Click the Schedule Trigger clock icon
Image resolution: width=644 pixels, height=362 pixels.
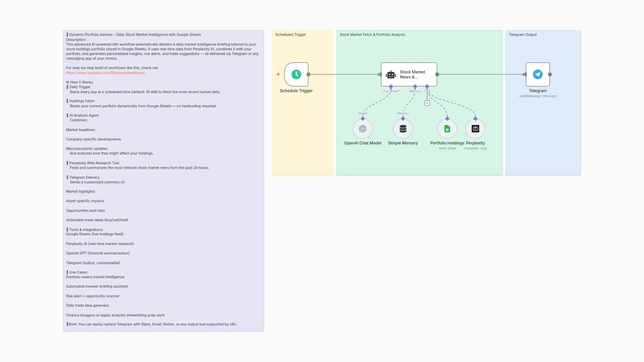tap(296, 74)
